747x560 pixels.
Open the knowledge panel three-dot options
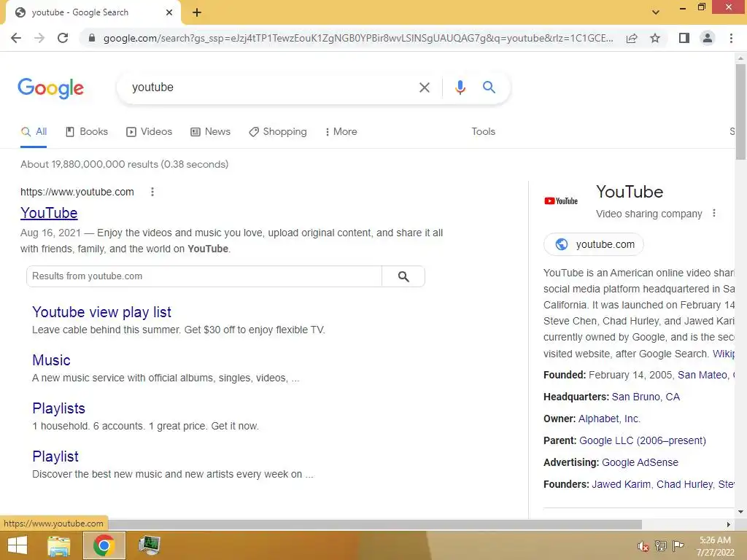713,214
